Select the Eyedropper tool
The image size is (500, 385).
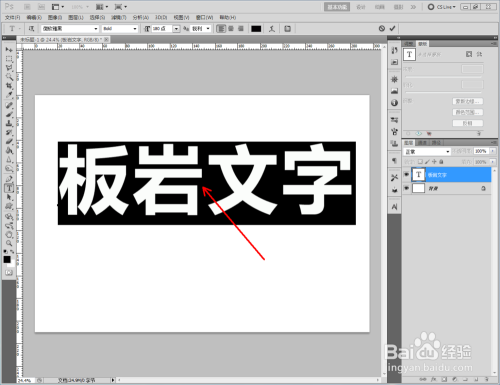coord(9,95)
